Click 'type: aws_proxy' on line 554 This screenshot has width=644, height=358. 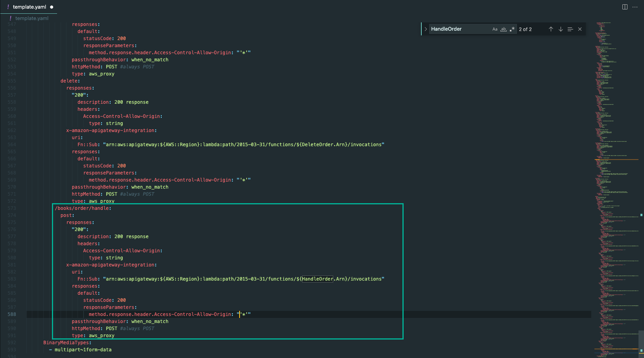(93, 74)
